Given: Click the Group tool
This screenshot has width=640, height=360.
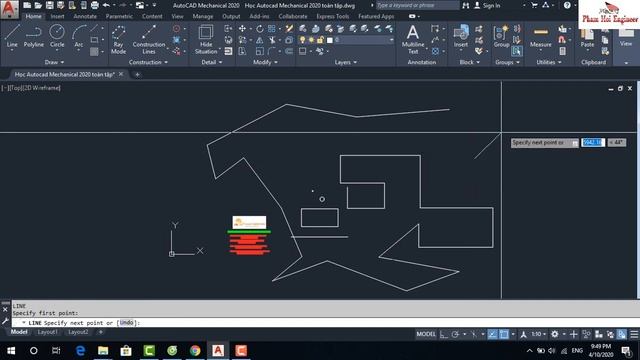Looking at the screenshot, I should (x=501, y=36).
